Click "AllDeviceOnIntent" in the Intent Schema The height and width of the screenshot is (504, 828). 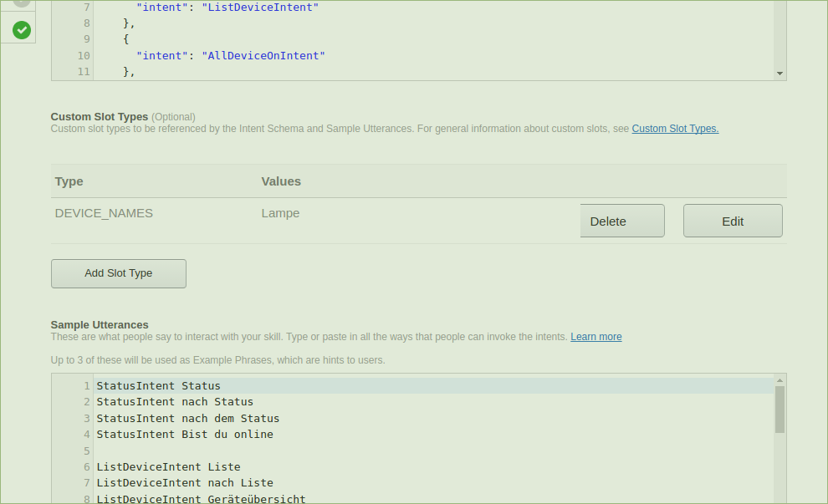coord(263,56)
